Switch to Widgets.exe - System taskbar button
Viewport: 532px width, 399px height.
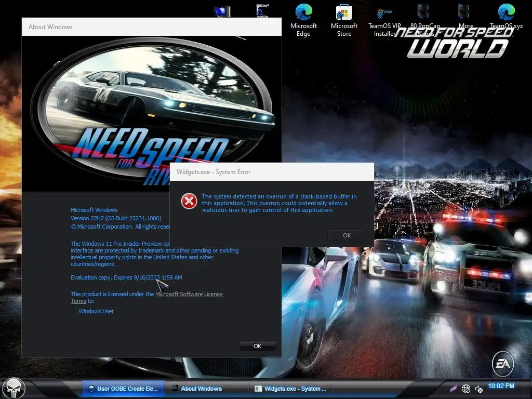[x=290, y=389]
